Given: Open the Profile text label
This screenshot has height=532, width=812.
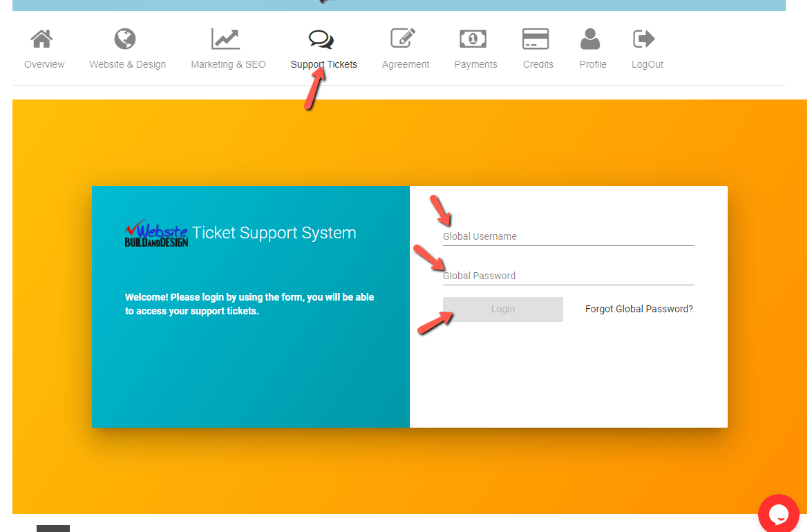Looking at the screenshot, I should [593, 64].
